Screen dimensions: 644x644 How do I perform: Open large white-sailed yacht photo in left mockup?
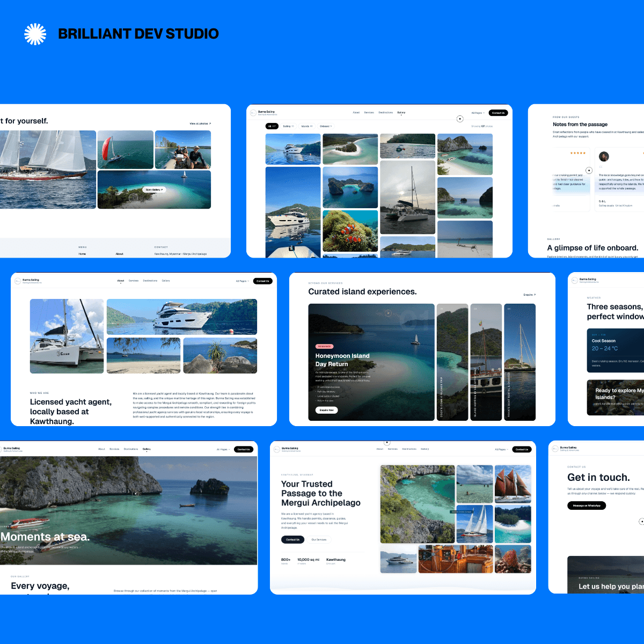point(48,170)
